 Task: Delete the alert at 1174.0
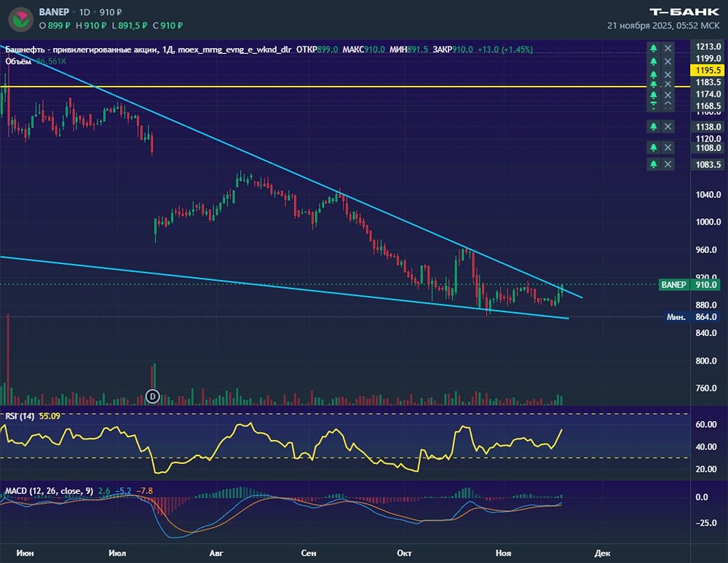[x=668, y=95]
